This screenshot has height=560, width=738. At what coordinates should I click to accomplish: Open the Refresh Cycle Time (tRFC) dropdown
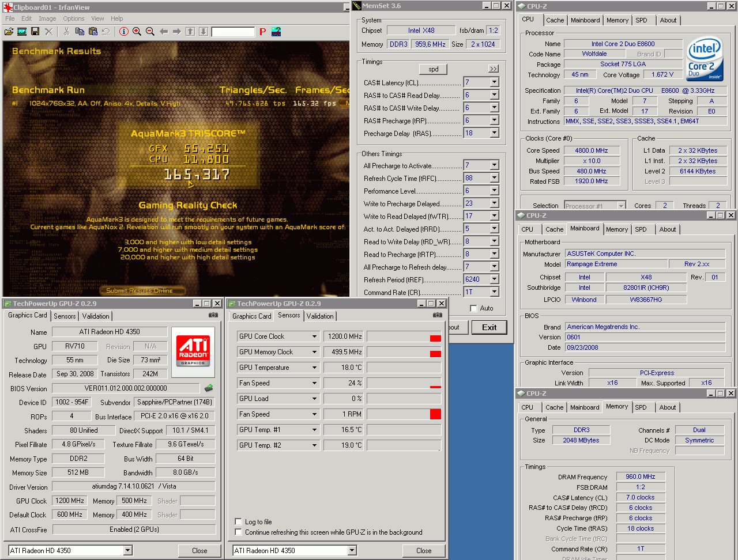[x=494, y=178]
